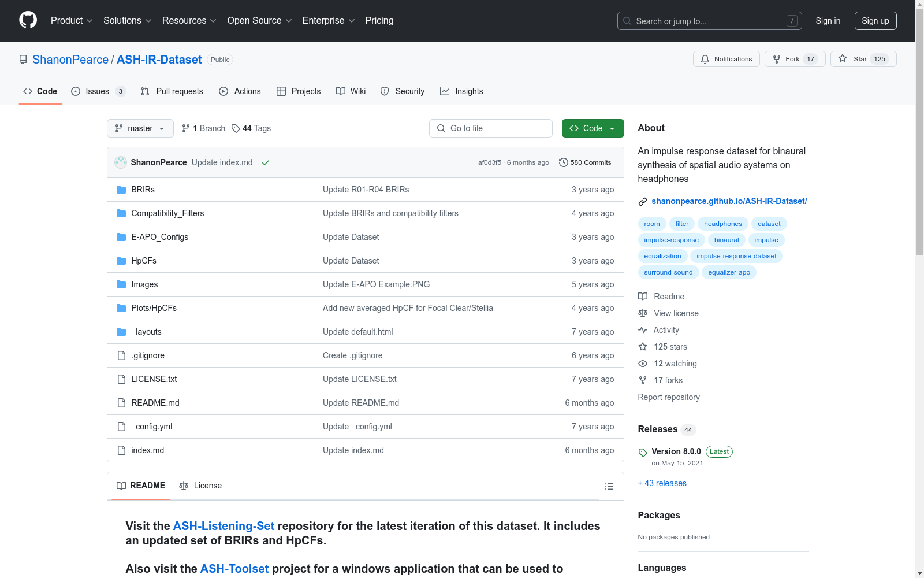Click the eye icon next to 12 watching
The image size is (924, 578).
643,364
